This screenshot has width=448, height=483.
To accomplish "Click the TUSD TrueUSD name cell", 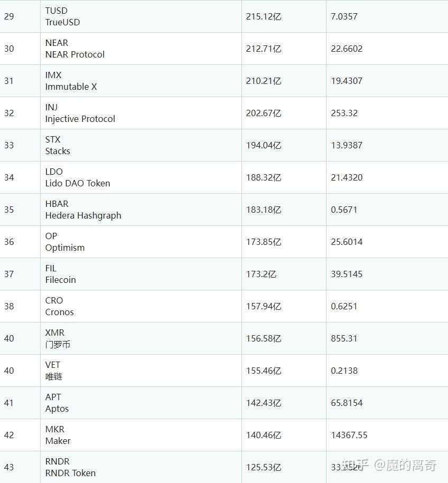I will [x=62, y=16].
